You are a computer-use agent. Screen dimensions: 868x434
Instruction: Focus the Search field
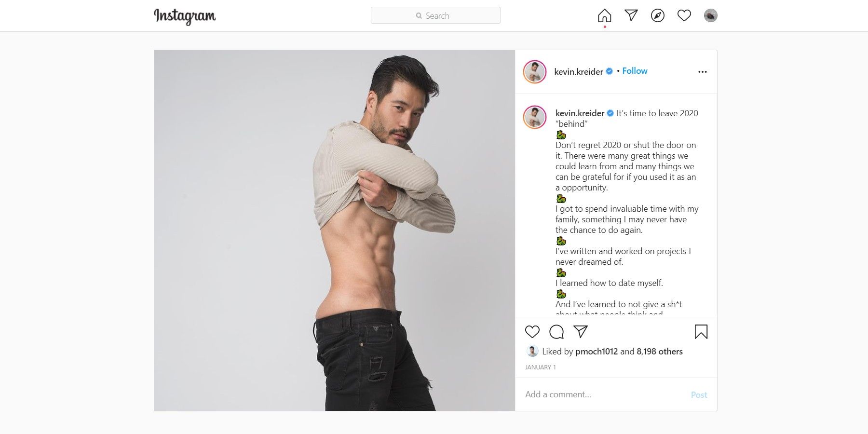[435, 15]
